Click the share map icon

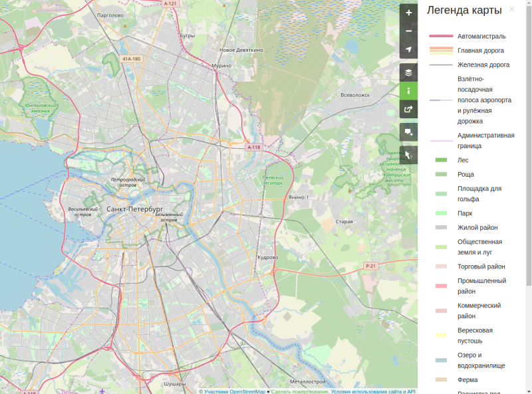[x=410, y=110]
